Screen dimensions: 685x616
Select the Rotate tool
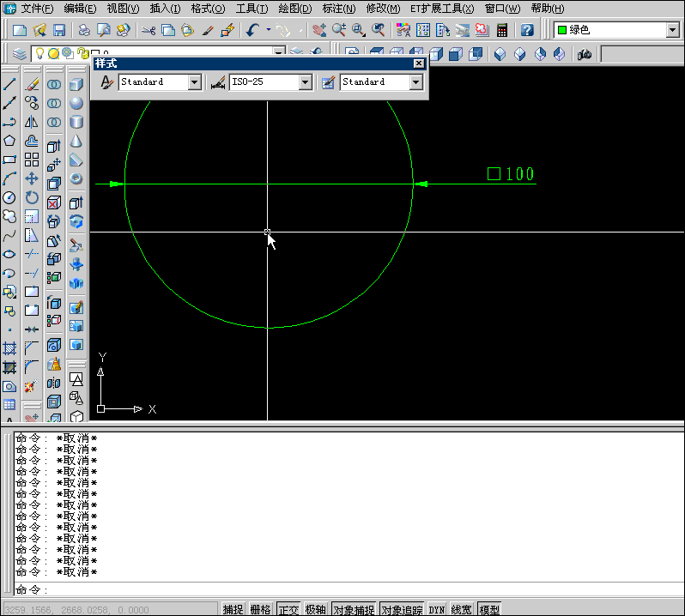click(x=32, y=198)
